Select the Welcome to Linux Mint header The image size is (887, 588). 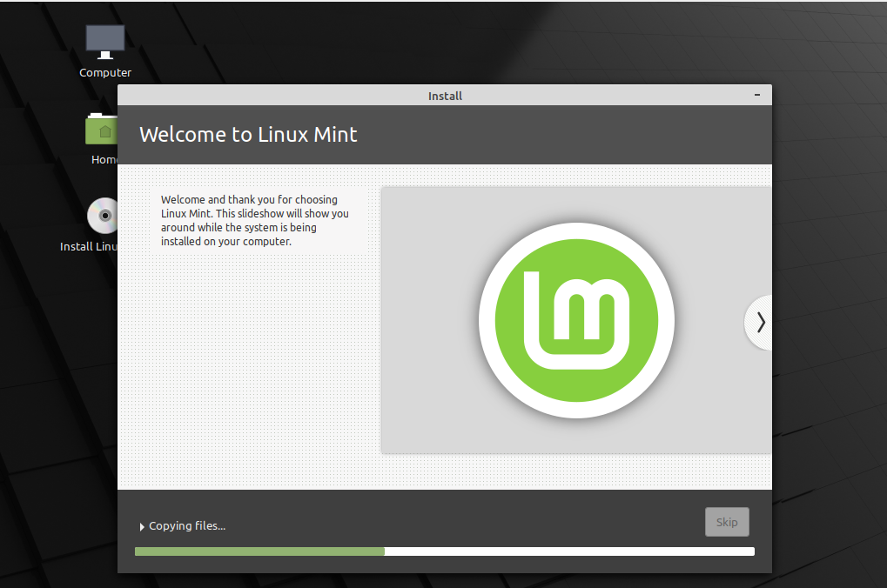[248, 135]
